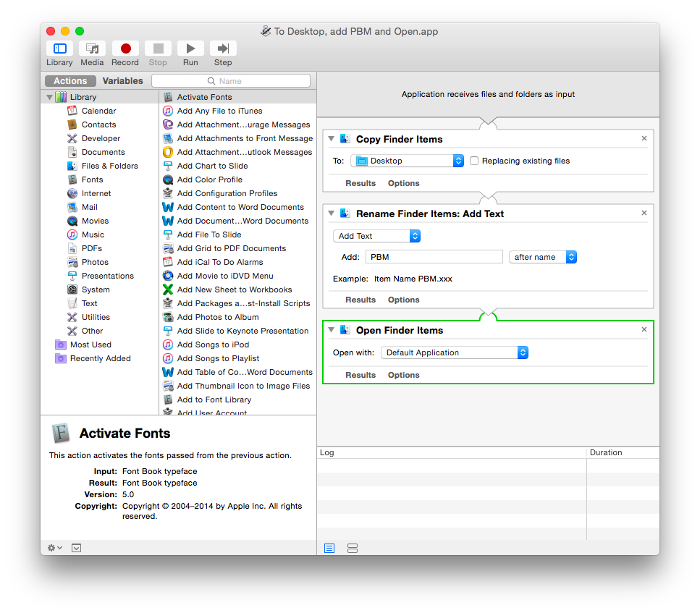The height and width of the screenshot is (613, 700).
Task: Show the log list view
Action: (x=329, y=549)
